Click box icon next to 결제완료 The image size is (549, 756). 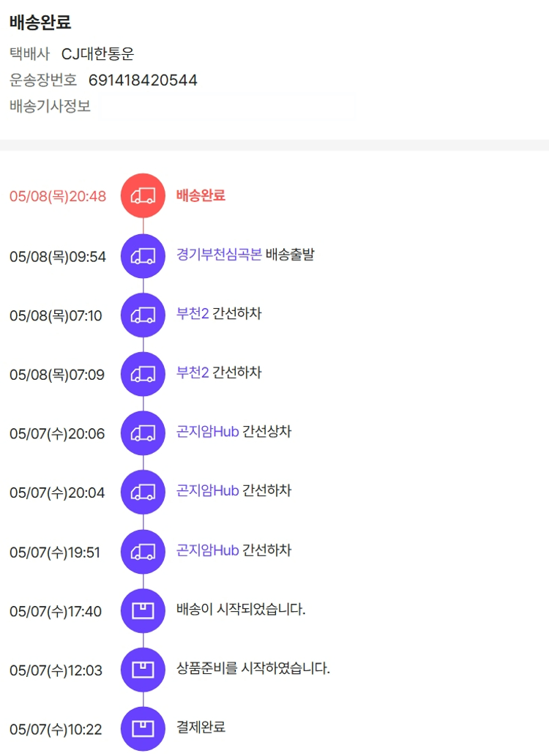pos(143,729)
